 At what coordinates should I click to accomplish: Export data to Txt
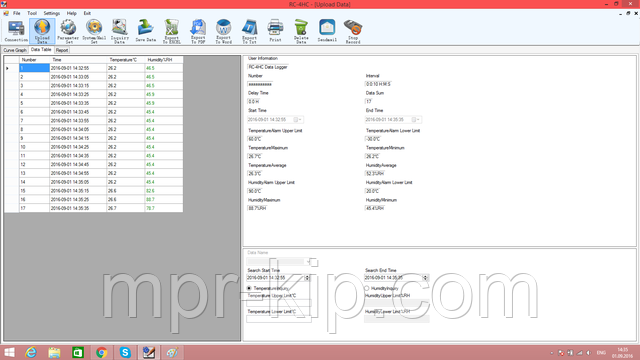click(x=249, y=31)
